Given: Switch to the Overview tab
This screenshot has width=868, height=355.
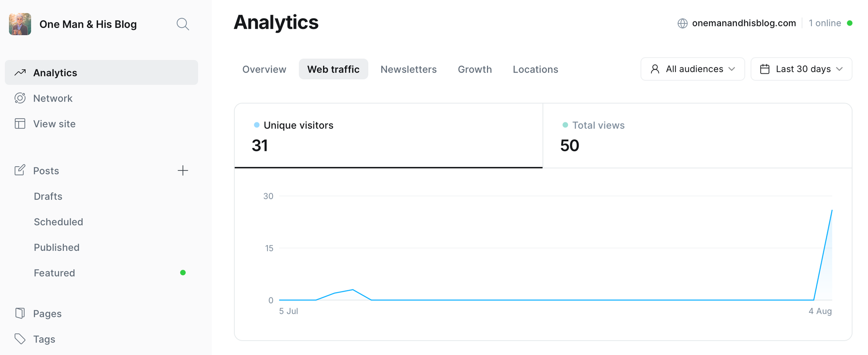Looking at the screenshot, I should 264,69.
